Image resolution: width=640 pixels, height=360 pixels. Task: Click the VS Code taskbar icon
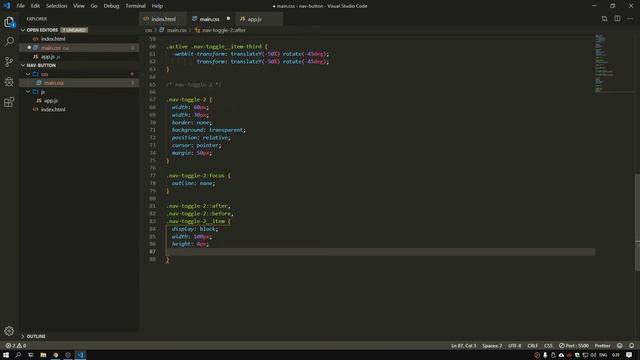80,355
